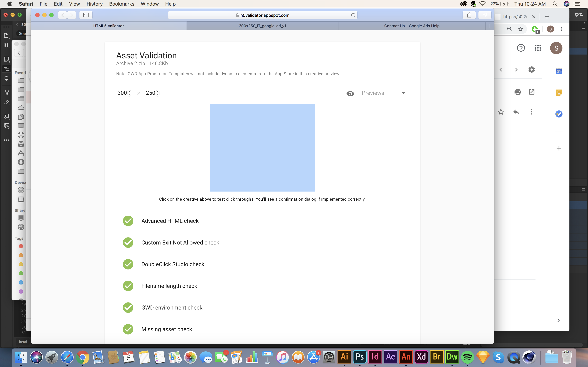Open Photoshop from the Dock
This screenshot has height=367, width=588.
pyautogui.click(x=360, y=357)
